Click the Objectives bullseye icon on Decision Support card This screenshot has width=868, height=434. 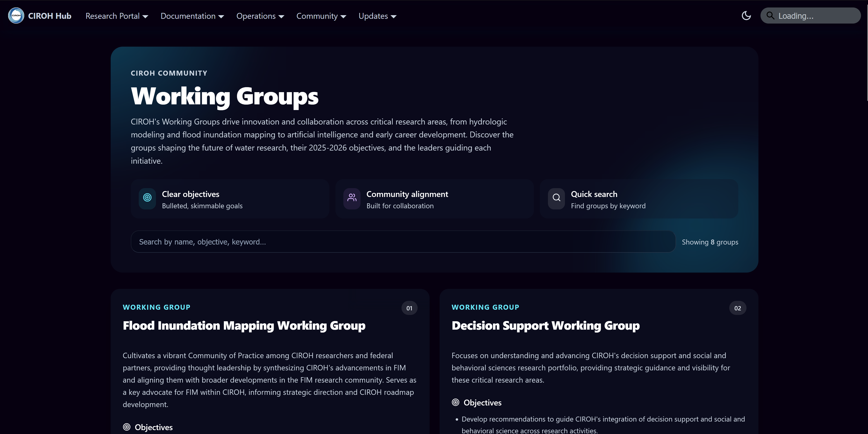pyautogui.click(x=456, y=402)
